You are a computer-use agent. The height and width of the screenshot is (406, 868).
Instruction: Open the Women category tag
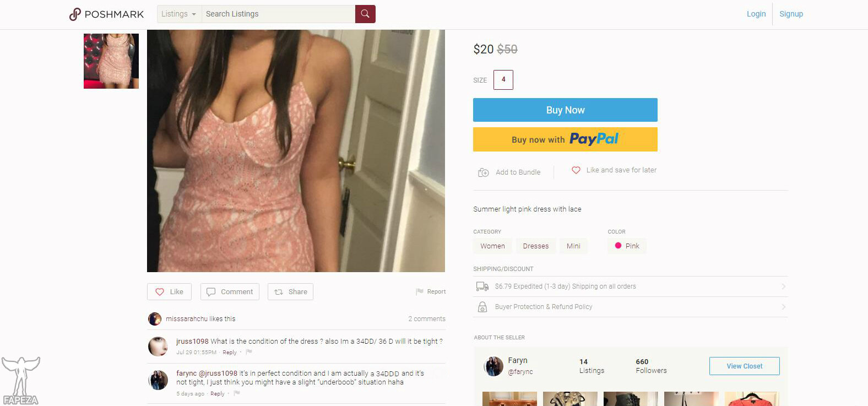(x=492, y=246)
